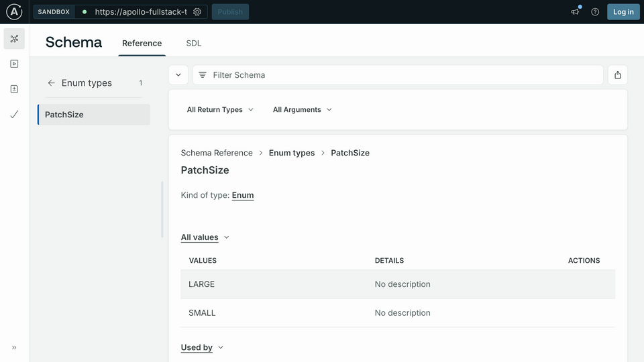Switch to the SDL tab
Viewport: 644px width, 362px height.
tap(194, 44)
